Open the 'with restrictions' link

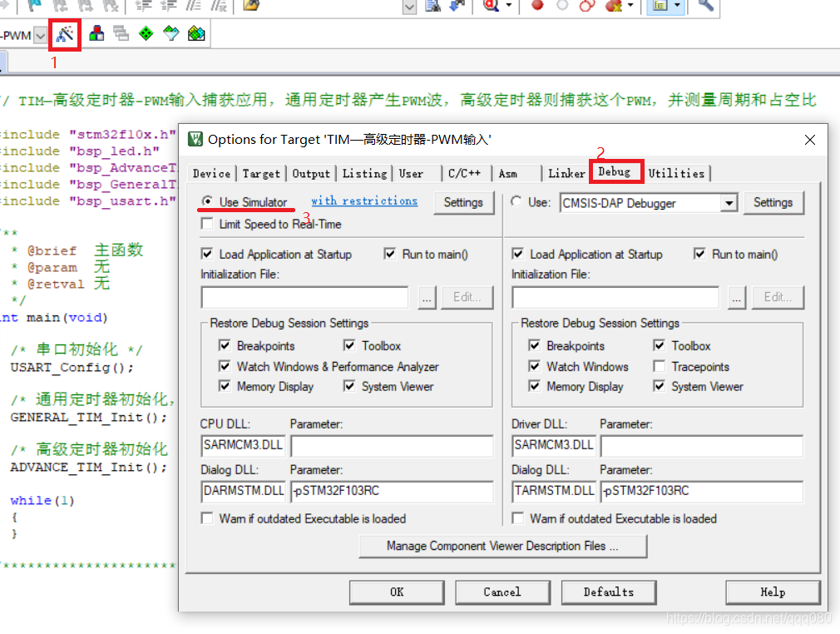[364, 201]
